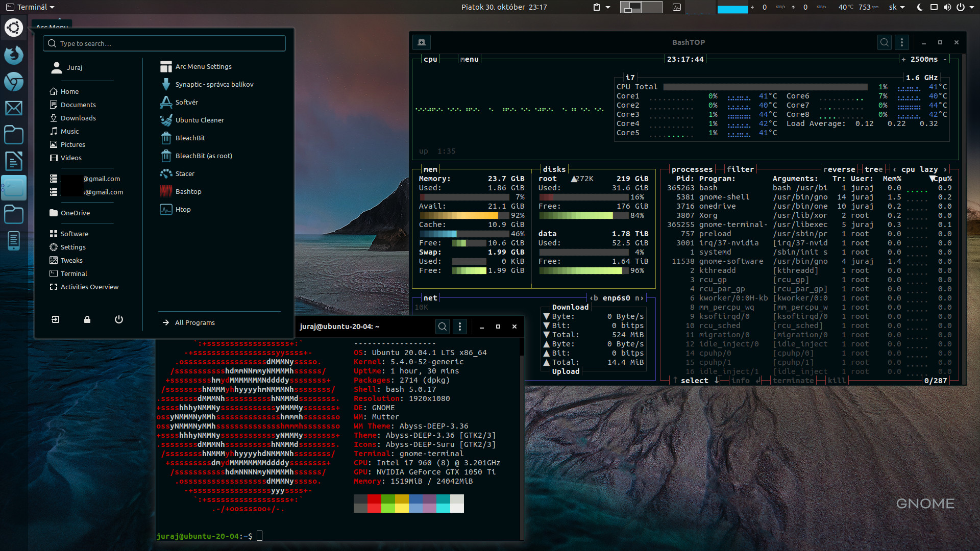The width and height of the screenshot is (980, 551).
Task: Open Terminal from Arc Menu list
Action: pyautogui.click(x=68, y=274)
